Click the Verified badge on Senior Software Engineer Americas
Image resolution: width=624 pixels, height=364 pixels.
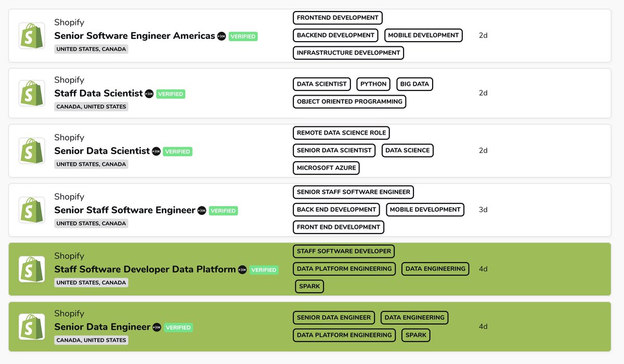[x=243, y=36]
